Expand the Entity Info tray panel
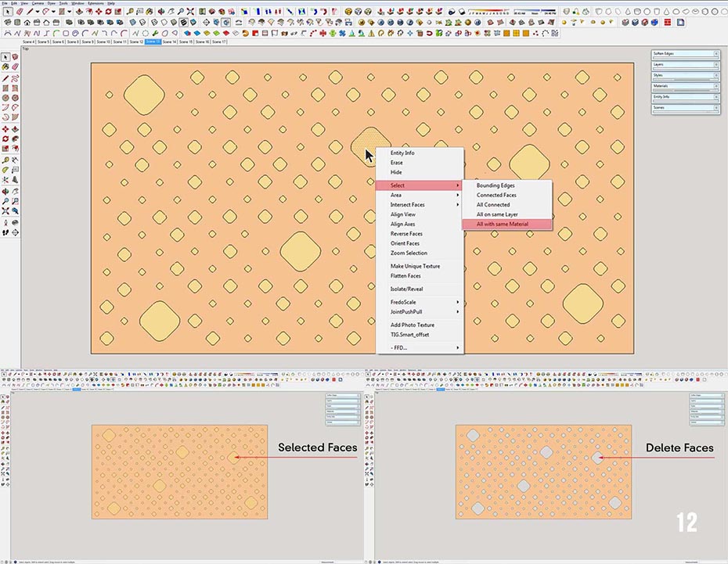The width and height of the screenshot is (728, 564). (x=685, y=97)
